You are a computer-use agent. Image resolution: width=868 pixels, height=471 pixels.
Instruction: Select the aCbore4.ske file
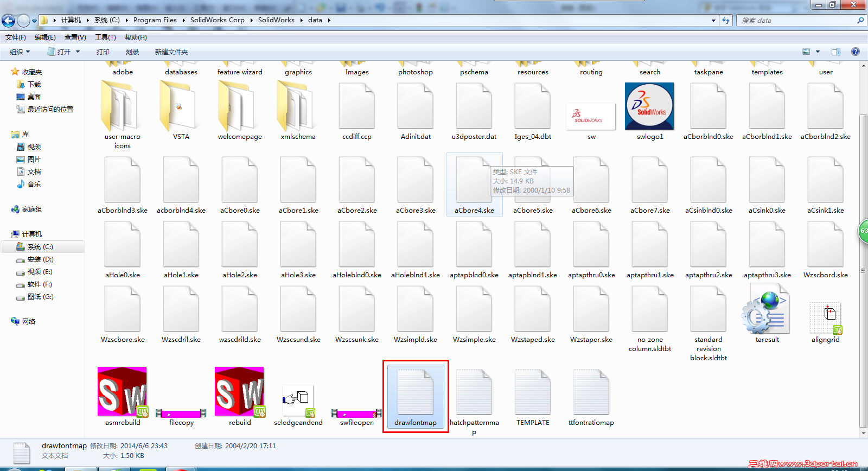tap(474, 184)
